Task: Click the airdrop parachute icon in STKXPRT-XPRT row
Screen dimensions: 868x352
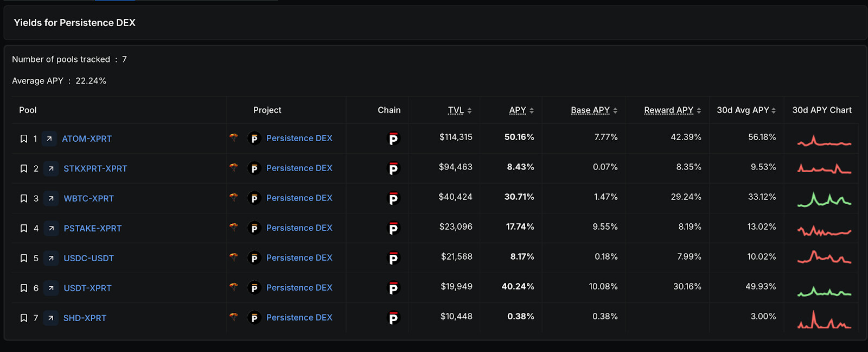Action: point(234,167)
